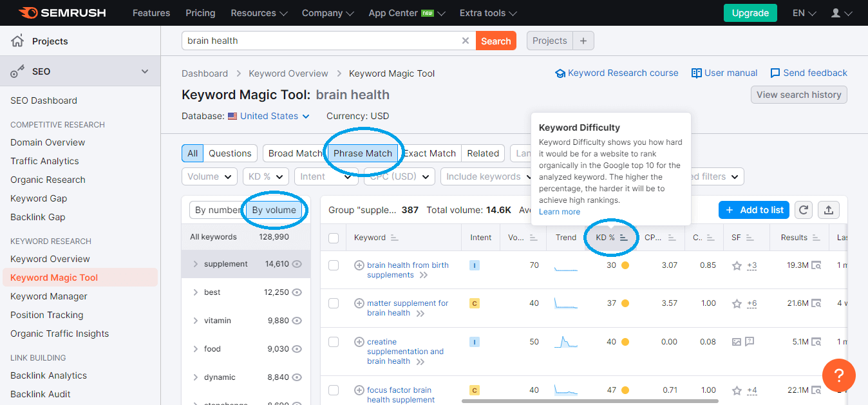
Task: Select the Related tab
Action: tap(483, 153)
